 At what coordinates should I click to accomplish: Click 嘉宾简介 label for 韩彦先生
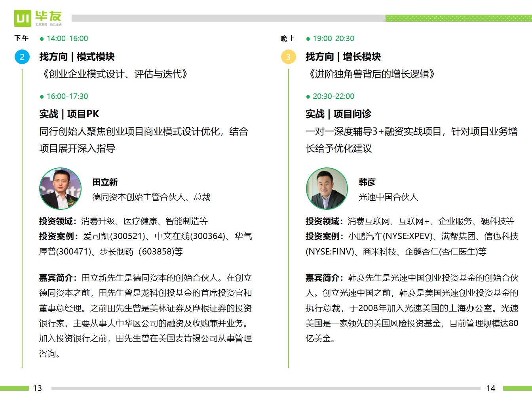point(324,278)
